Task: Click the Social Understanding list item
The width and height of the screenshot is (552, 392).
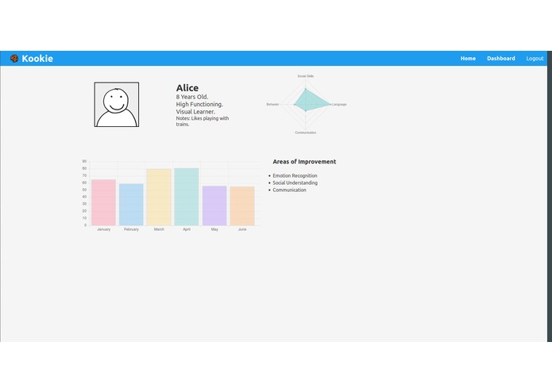Action: click(x=295, y=183)
